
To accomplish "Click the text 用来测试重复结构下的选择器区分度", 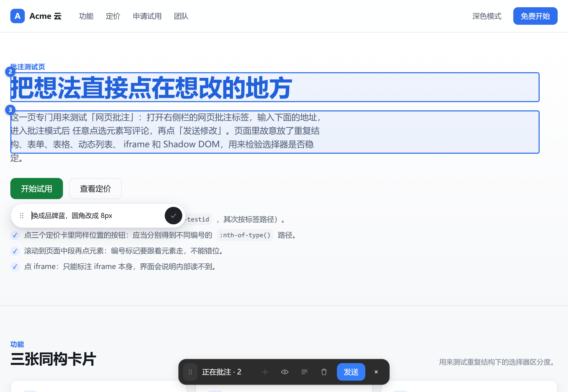I will pos(497,362).
